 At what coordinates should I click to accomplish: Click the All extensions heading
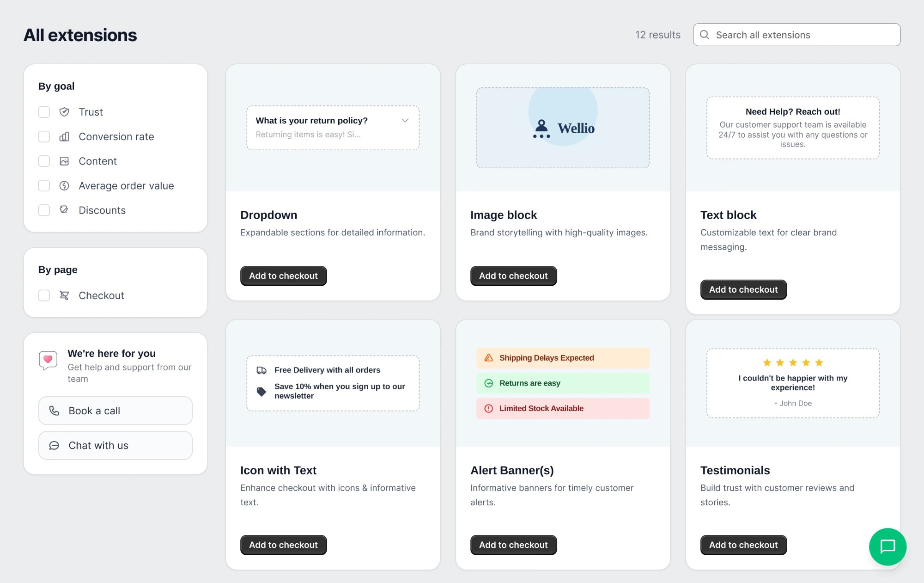point(80,35)
